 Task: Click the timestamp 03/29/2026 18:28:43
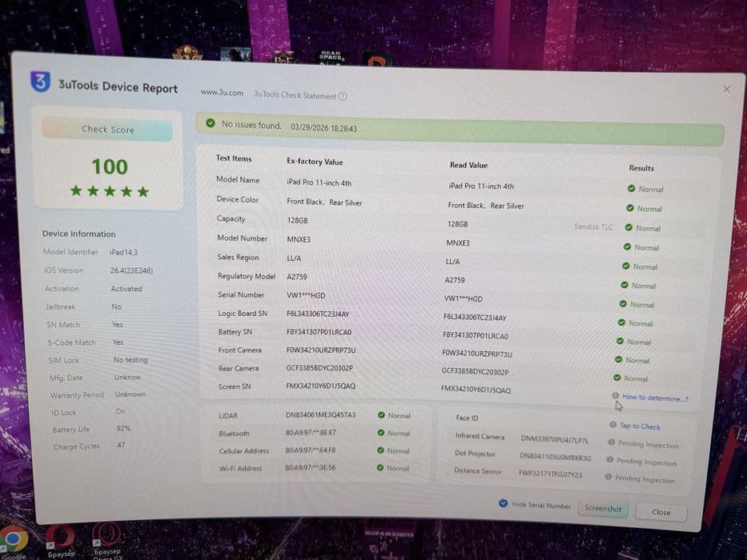coord(324,129)
